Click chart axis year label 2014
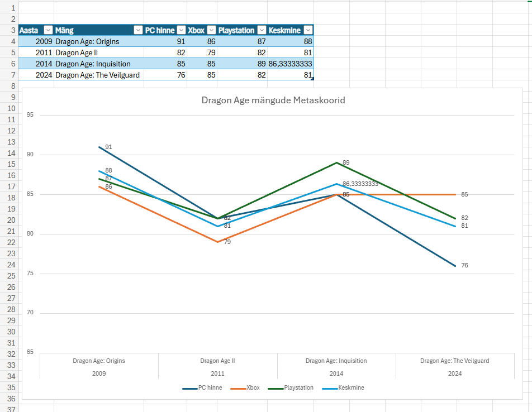This screenshot has height=412, width=532. click(336, 373)
